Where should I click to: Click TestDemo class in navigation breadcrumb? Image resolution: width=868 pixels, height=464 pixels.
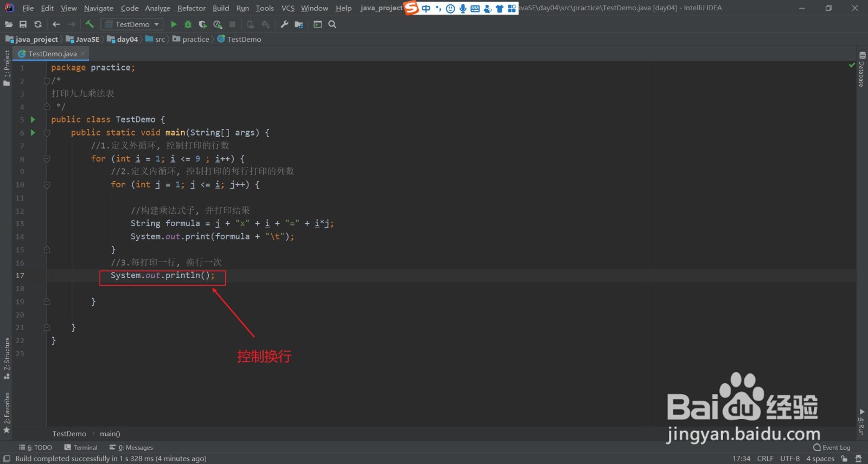(x=239, y=39)
